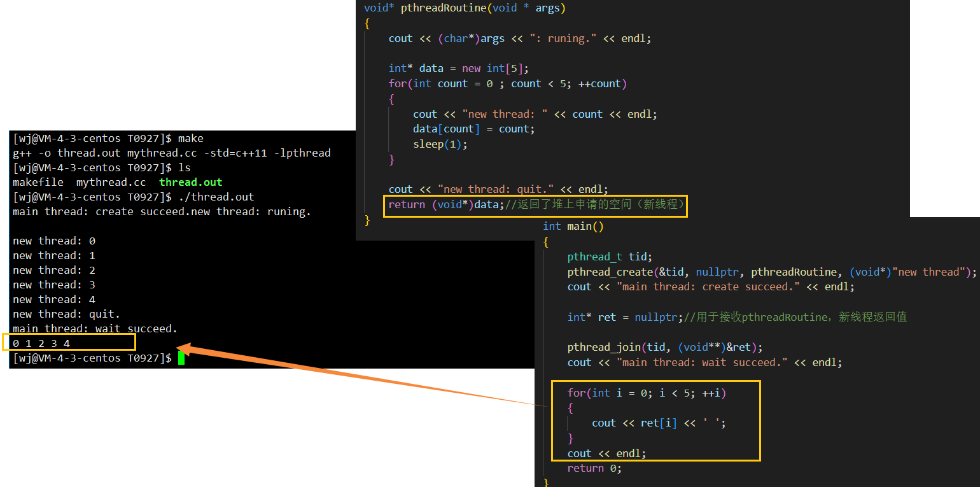Click the code line cout << "new thread: " << count

[535, 115]
